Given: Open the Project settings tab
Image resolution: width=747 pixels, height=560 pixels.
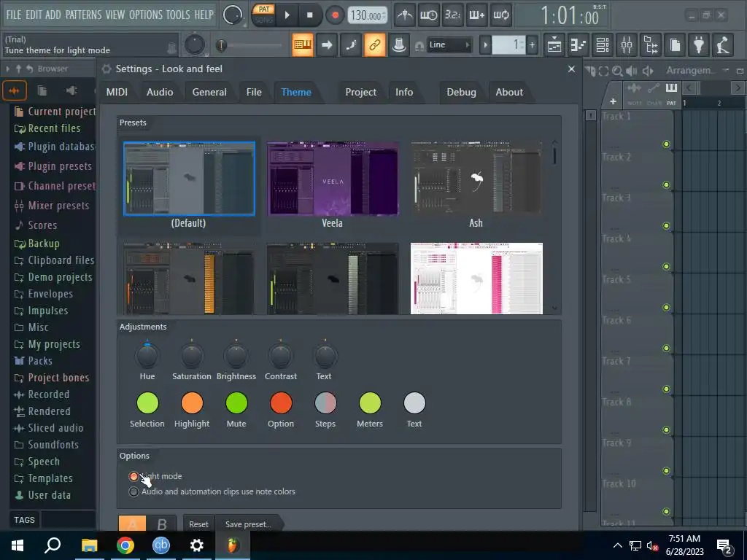Looking at the screenshot, I should tap(360, 93).
